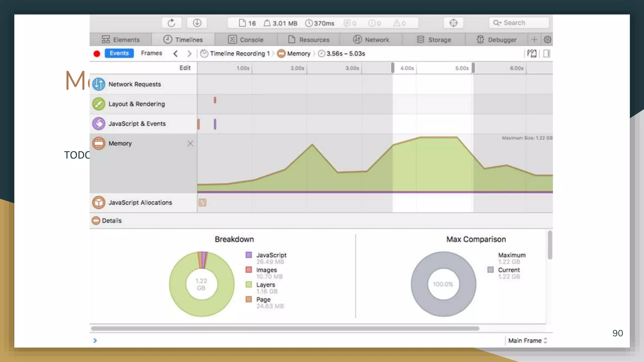Click the download web archive icon
The image size is (644, 362).
pyautogui.click(x=197, y=23)
